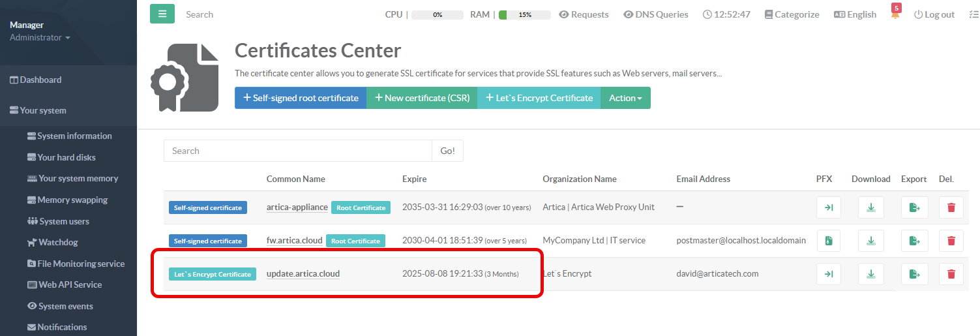Image resolution: width=980 pixels, height=336 pixels.
Task: Delete the artica-appliance certificate
Action: pyautogui.click(x=951, y=207)
